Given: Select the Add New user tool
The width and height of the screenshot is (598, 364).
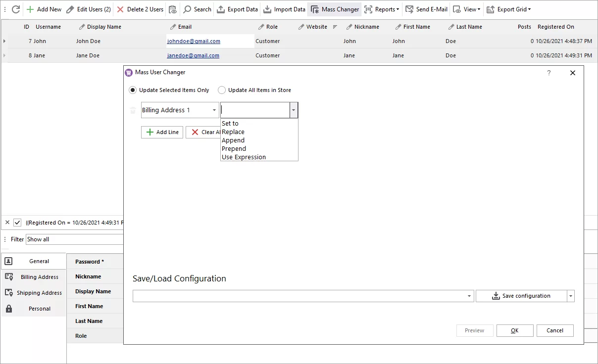Looking at the screenshot, I should 44,9.
